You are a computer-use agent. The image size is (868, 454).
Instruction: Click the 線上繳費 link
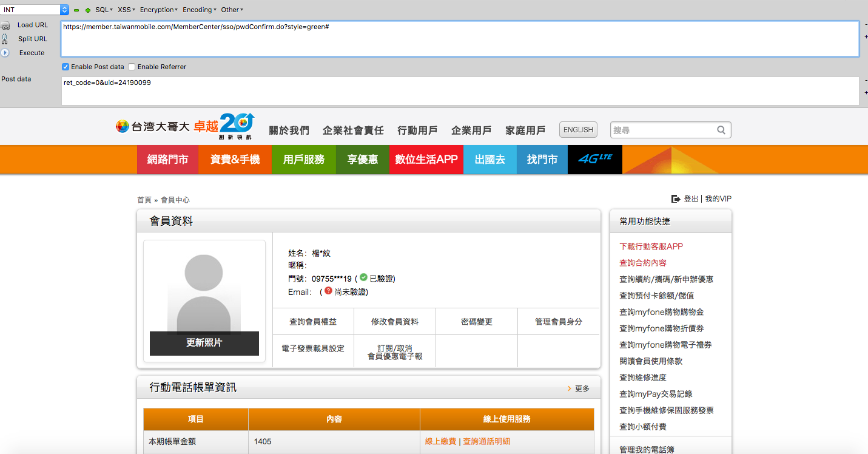(x=440, y=441)
